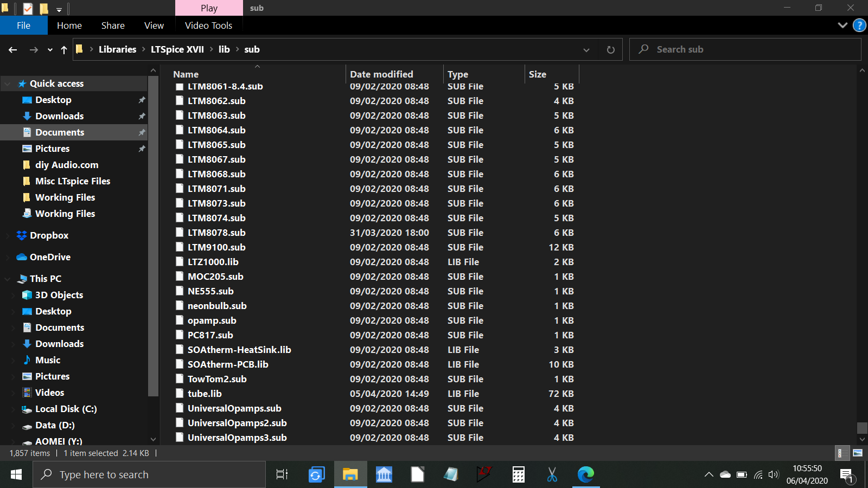Image resolution: width=868 pixels, height=488 pixels.
Task: Open Local Disk (C:) in navigation pane
Action: tap(66, 409)
